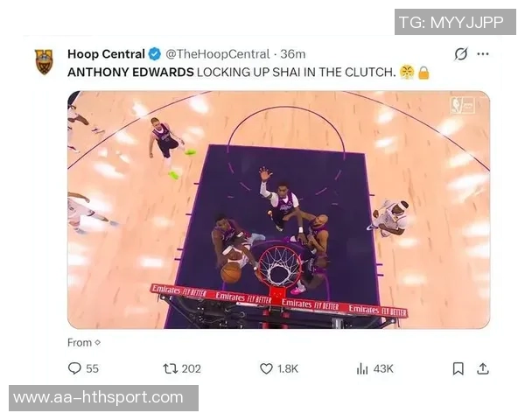Click the blue verified badge
This screenshot has width=525, height=420.
[x=154, y=54]
